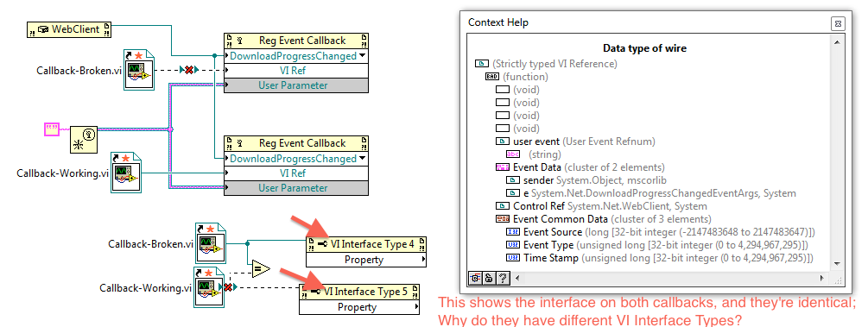The image size is (868, 327).
Task: Click the user event refnum icon
Action: click(x=502, y=141)
